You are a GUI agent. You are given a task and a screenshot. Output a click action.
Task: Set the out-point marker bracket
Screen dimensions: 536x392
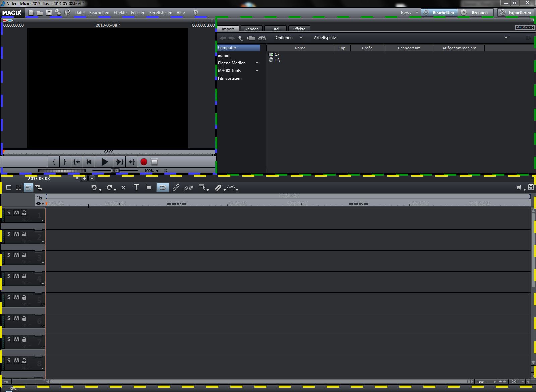click(x=65, y=162)
